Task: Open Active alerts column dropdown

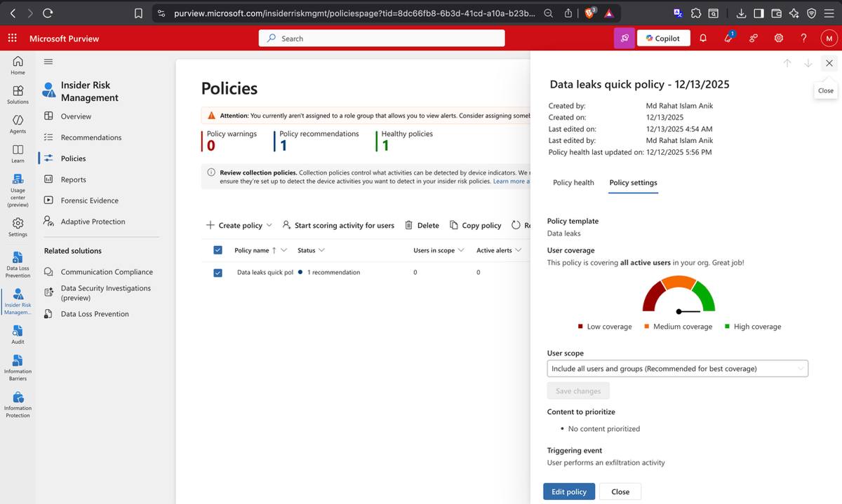Action: pyautogui.click(x=519, y=250)
